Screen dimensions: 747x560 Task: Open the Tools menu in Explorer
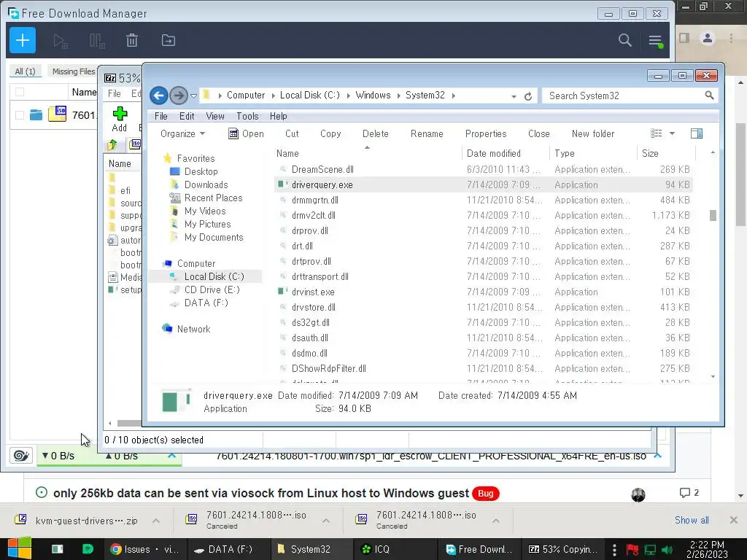248,116
